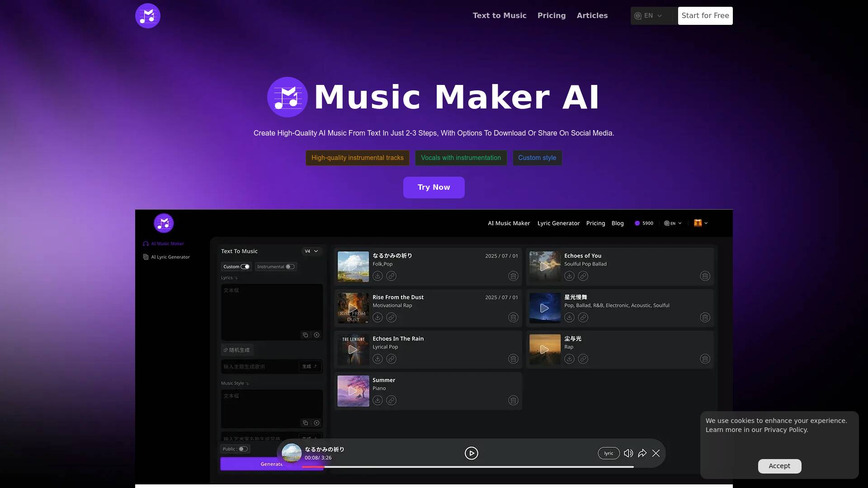Delete the 尘与光 track

pyautogui.click(x=705, y=359)
